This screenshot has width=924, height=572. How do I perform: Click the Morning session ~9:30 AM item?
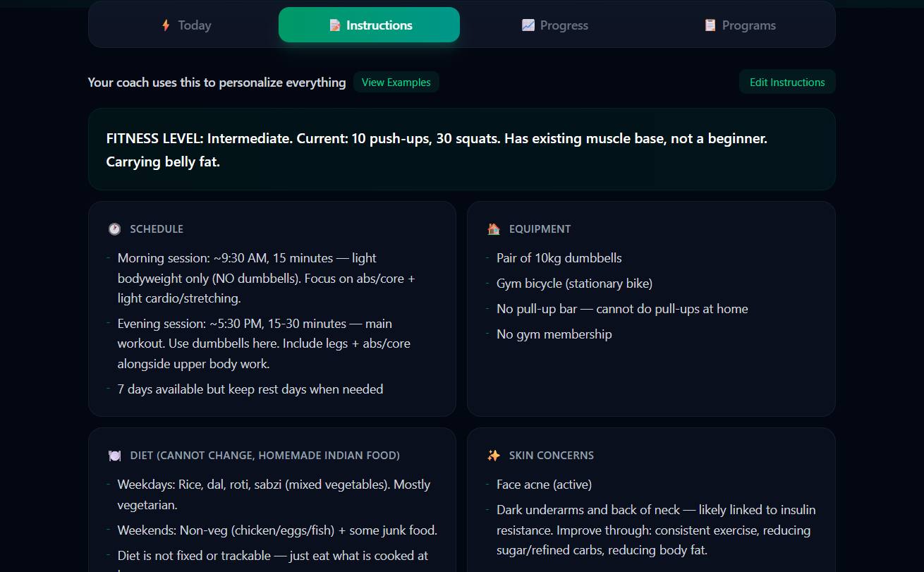pyautogui.click(x=267, y=278)
